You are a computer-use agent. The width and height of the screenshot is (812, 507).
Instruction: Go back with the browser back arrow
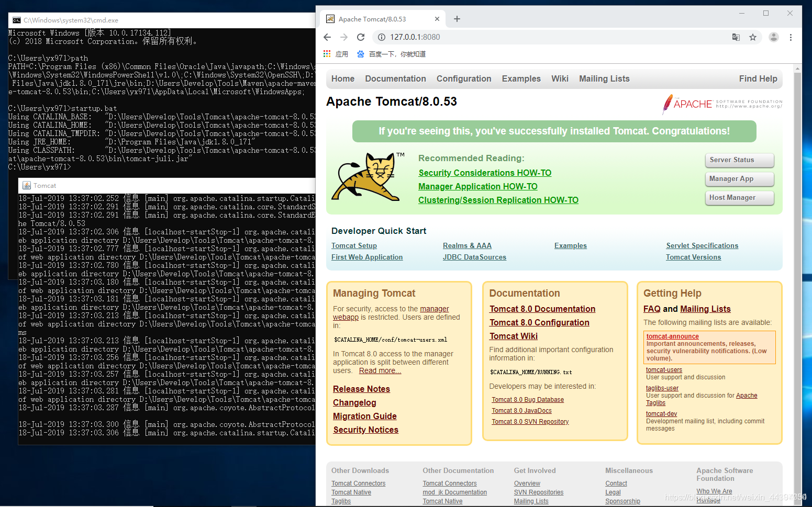(x=327, y=37)
